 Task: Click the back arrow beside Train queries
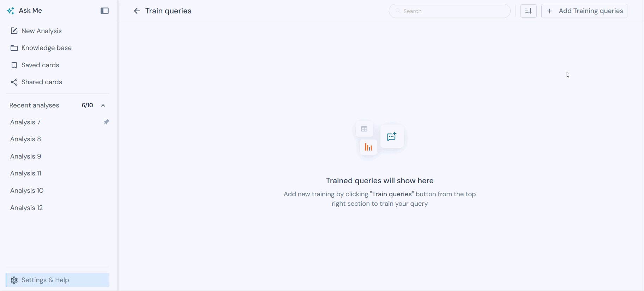pos(137,11)
